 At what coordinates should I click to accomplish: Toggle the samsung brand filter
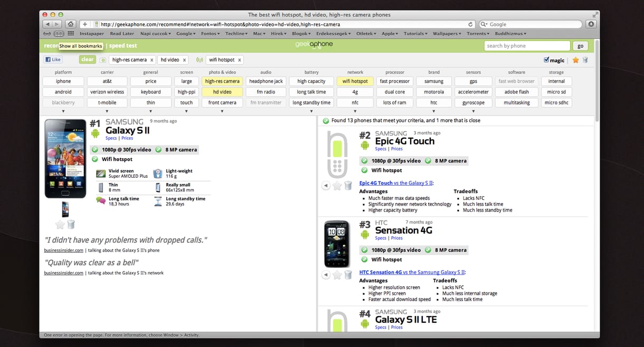coord(434,81)
